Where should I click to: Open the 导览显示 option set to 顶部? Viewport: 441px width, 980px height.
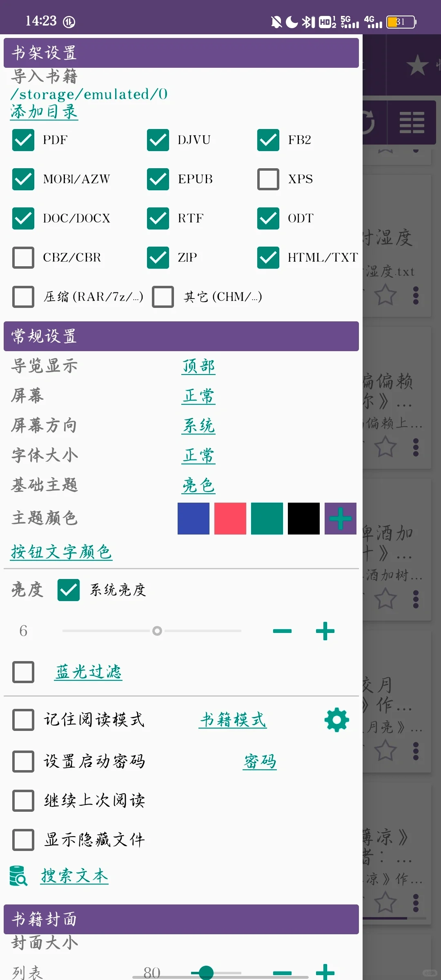click(198, 366)
